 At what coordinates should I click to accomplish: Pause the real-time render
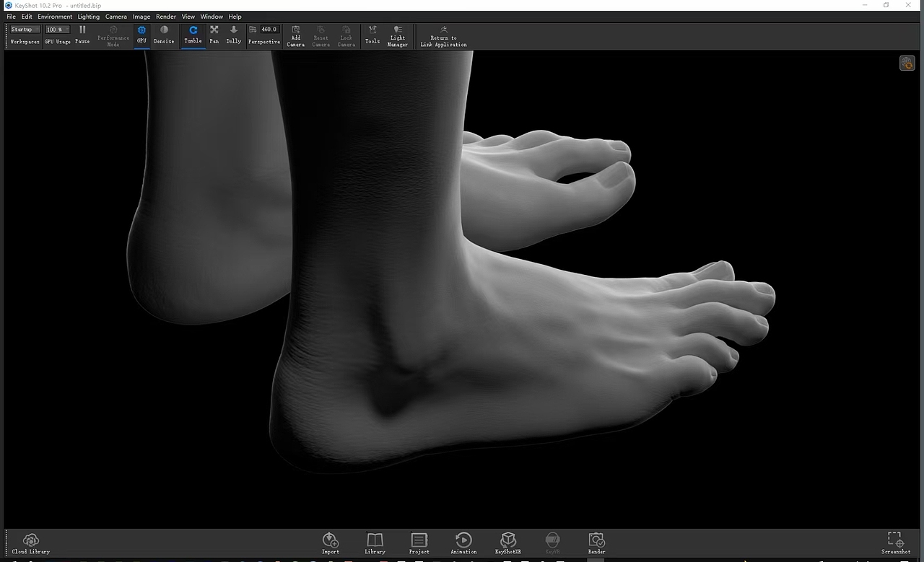(x=82, y=34)
